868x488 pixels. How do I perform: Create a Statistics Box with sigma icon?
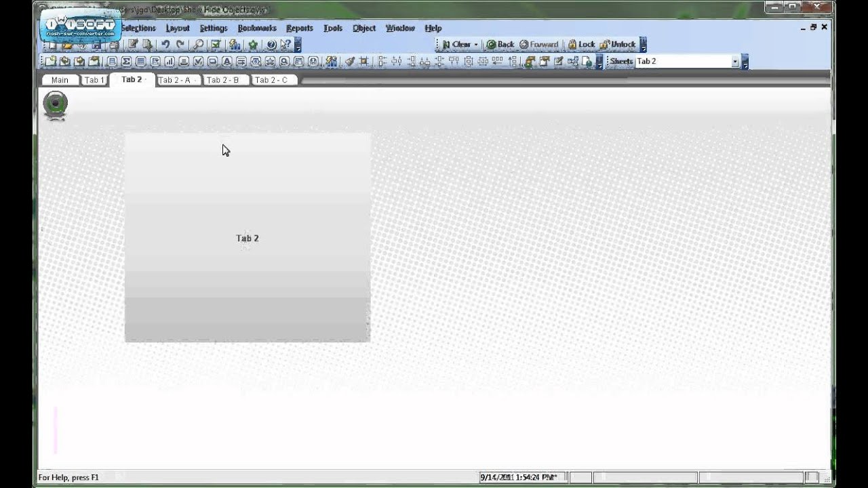point(126,62)
